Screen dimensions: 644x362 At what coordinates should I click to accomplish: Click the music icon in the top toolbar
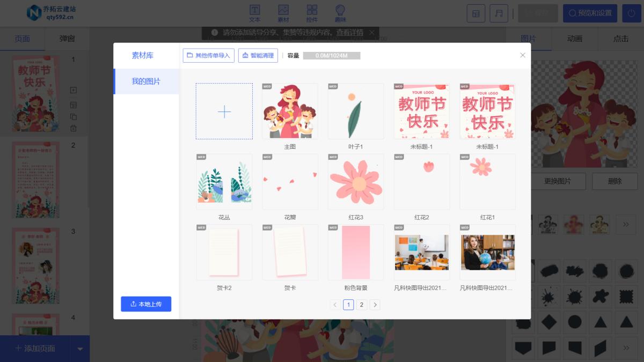pyautogui.click(x=499, y=13)
